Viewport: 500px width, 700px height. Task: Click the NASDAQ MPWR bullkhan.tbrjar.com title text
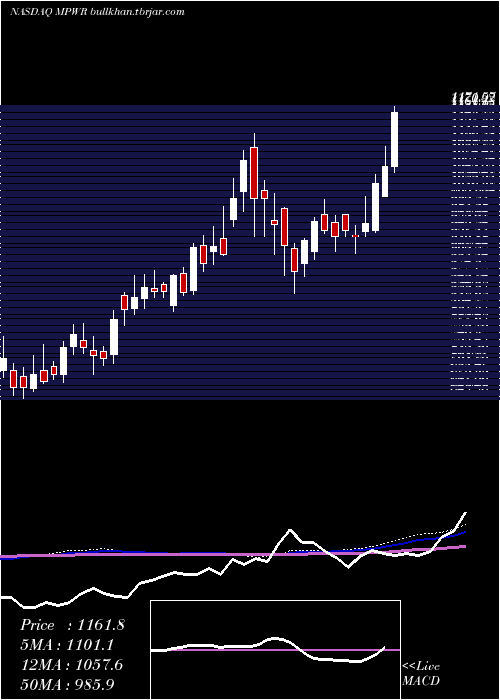click(x=97, y=12)
